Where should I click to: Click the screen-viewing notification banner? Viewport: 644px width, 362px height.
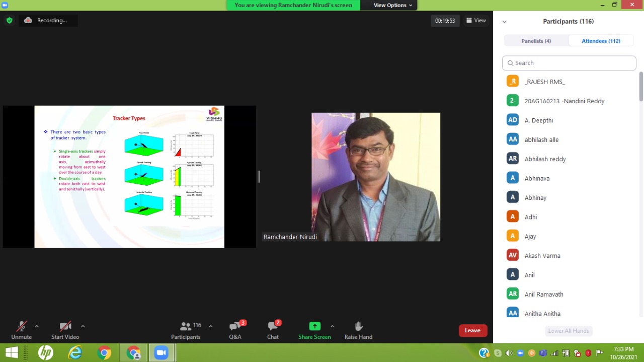293,5
